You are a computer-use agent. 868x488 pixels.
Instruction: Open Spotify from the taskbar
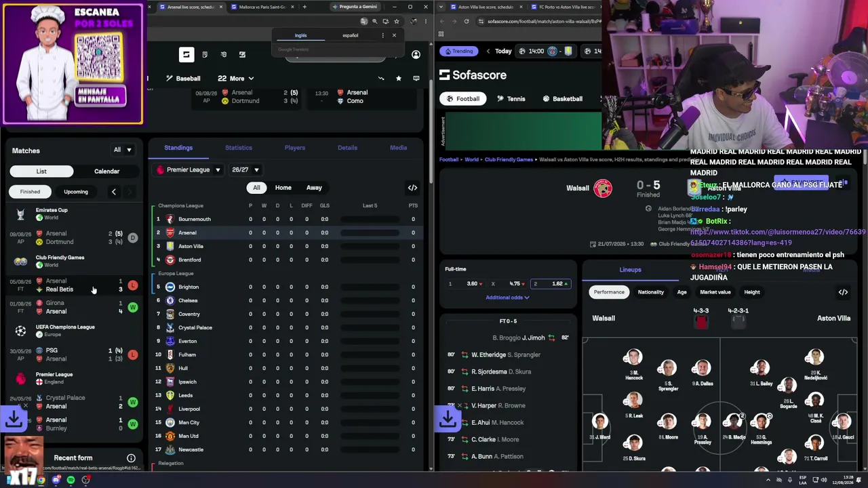click(71, 480)
